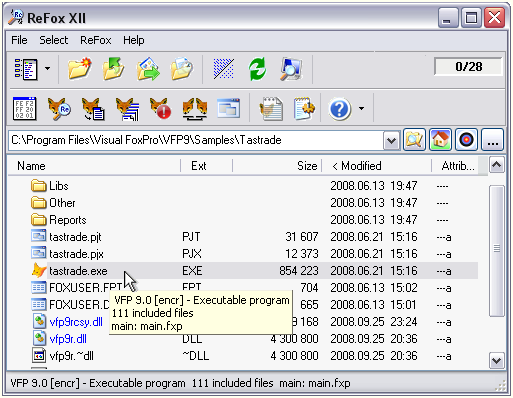
Task: Click the monitor with magnifier icon
Action: [x=291, y=69]
